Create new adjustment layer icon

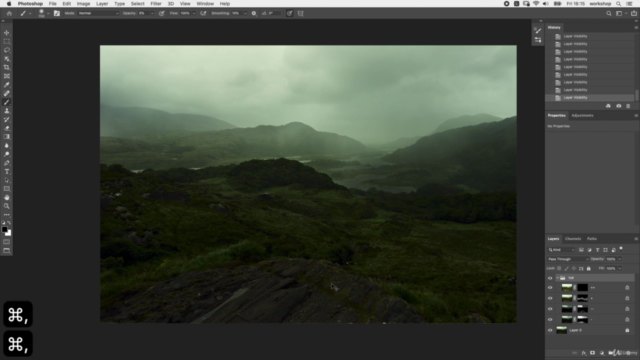click(x=602, y=353)
